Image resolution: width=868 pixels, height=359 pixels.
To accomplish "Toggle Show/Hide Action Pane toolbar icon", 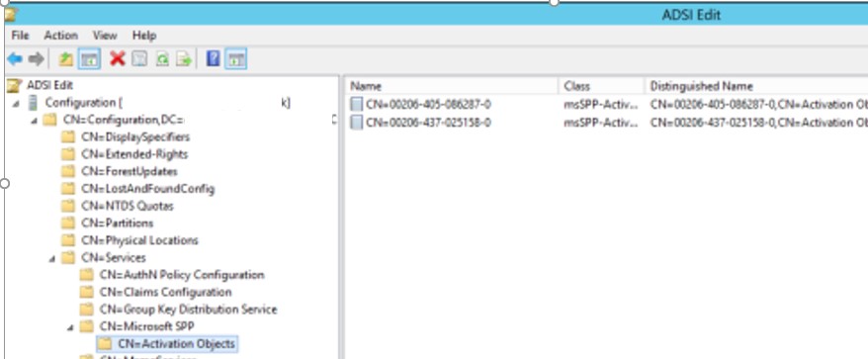I will point(236,58).
